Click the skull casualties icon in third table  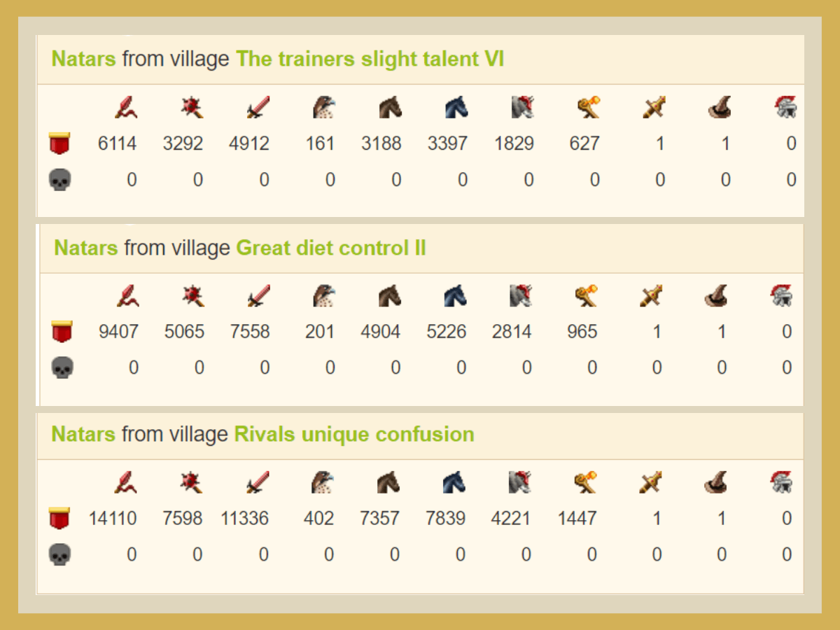tap(60, 555)
